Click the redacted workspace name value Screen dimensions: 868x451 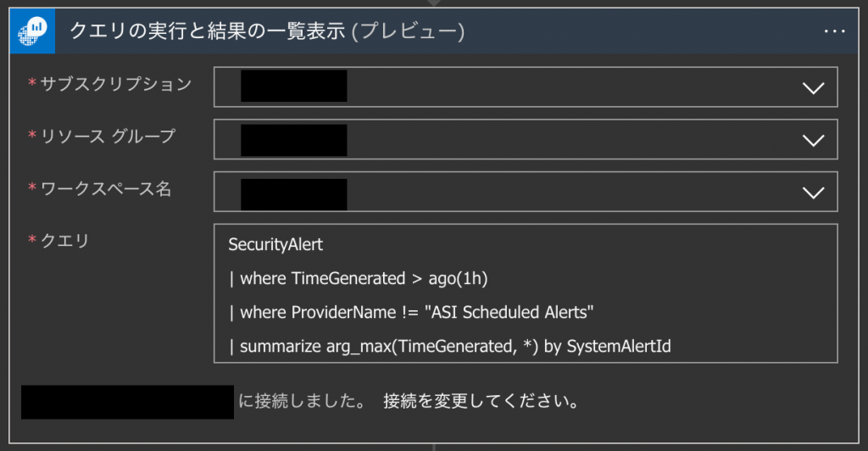coord(294,194)
